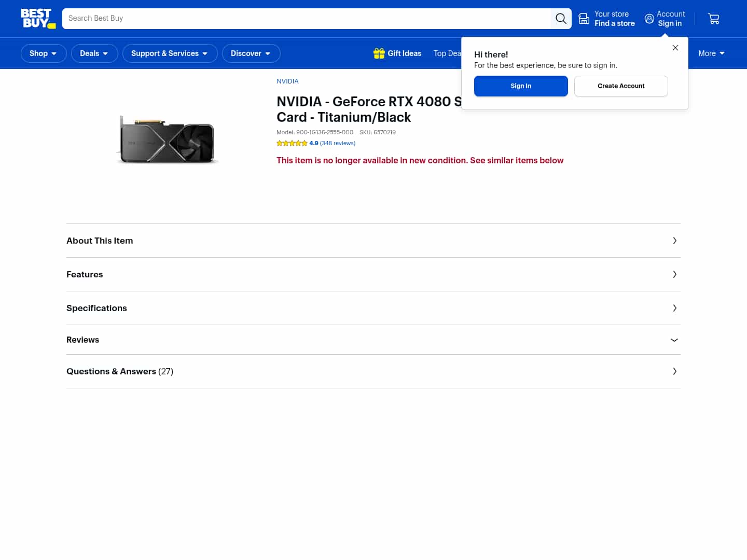This screenshot has height=560, width=747.
Task: Click the SKU: 6570219 text
Action: click(378, 132)
